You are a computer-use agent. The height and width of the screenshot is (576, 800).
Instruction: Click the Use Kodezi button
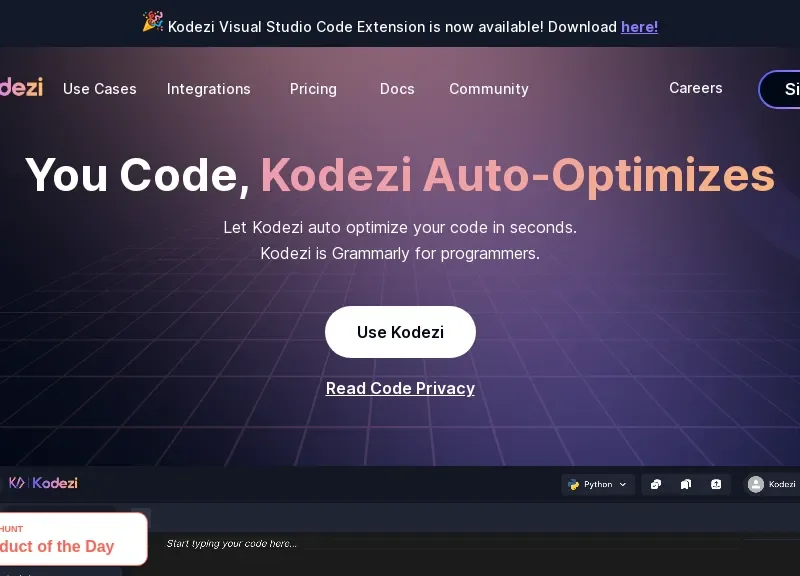[400, 332]
